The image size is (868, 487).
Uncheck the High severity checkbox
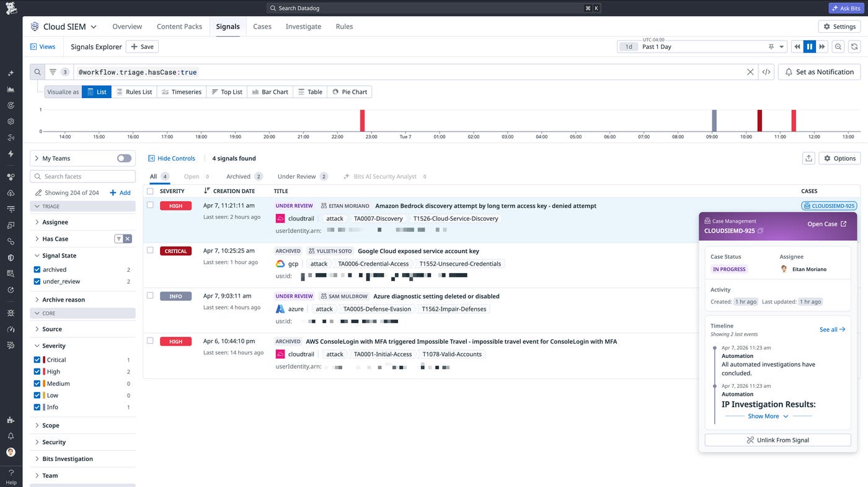[x=37, y=372]
